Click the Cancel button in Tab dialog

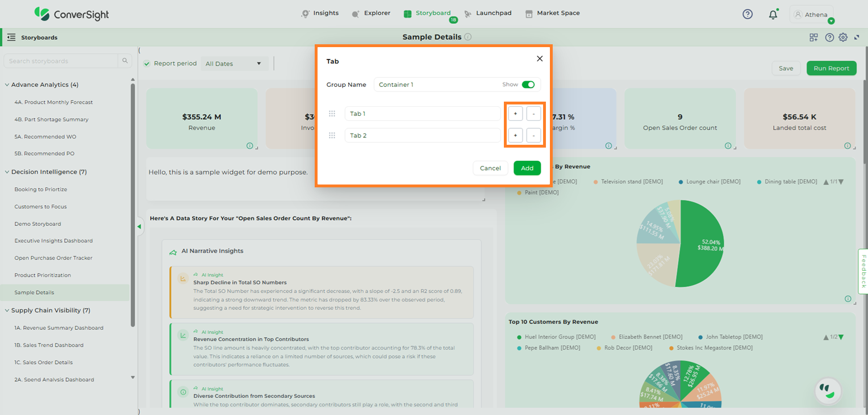point(490,168)
